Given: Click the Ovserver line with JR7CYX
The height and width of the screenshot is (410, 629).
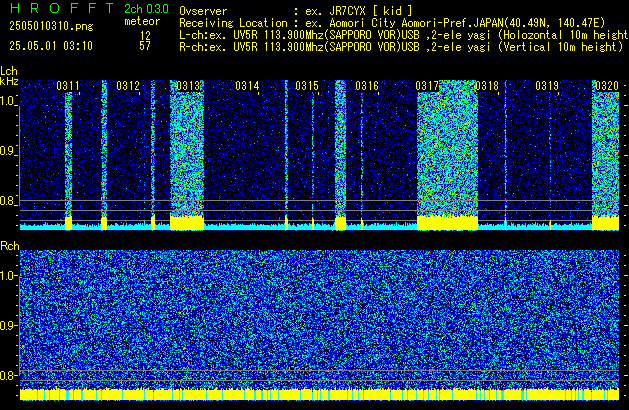Looking at the screenshot, I should (296, 11).
